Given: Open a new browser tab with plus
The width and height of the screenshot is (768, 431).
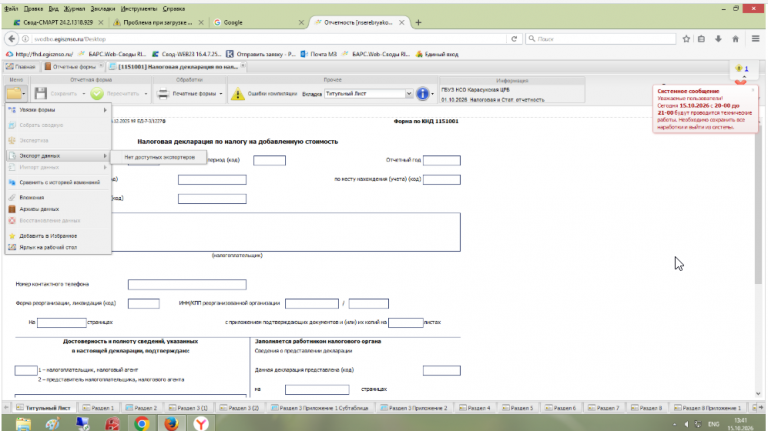Looking at the screenshot, I should [418, 22].
